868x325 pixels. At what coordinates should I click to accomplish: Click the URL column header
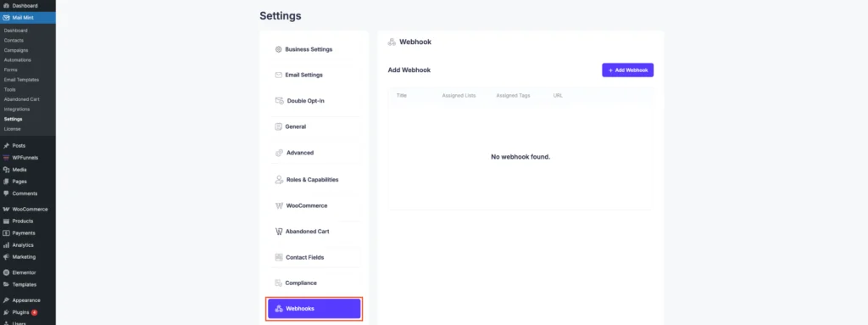pyautogui.click(x=558, y=95)
